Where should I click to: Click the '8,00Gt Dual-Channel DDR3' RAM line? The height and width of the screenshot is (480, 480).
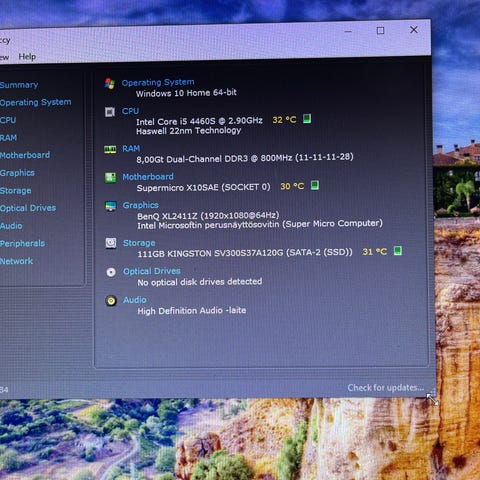(x=245, y=158)
